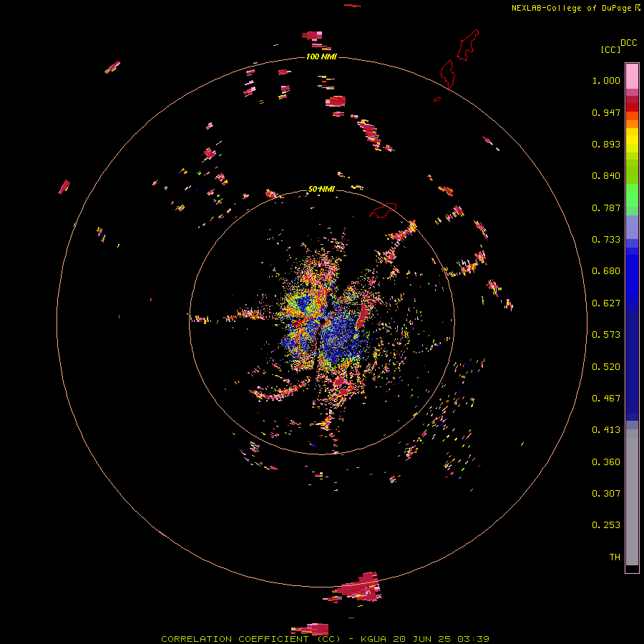Click the Correlation Coefficient KGUA caption
644x644 pixels.
[325, 639]
